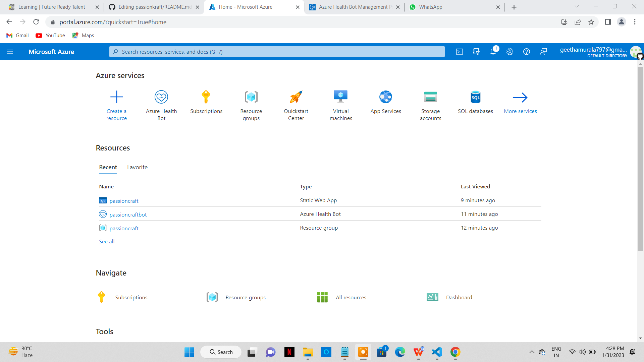Open the passioncraftbot resource
This screenshot has width=644, height=362.
click(x=128, y=215)
